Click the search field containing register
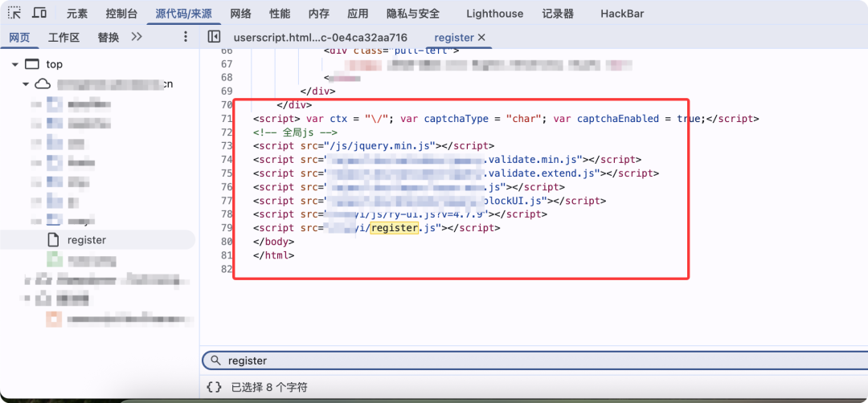 click(534, 360)
